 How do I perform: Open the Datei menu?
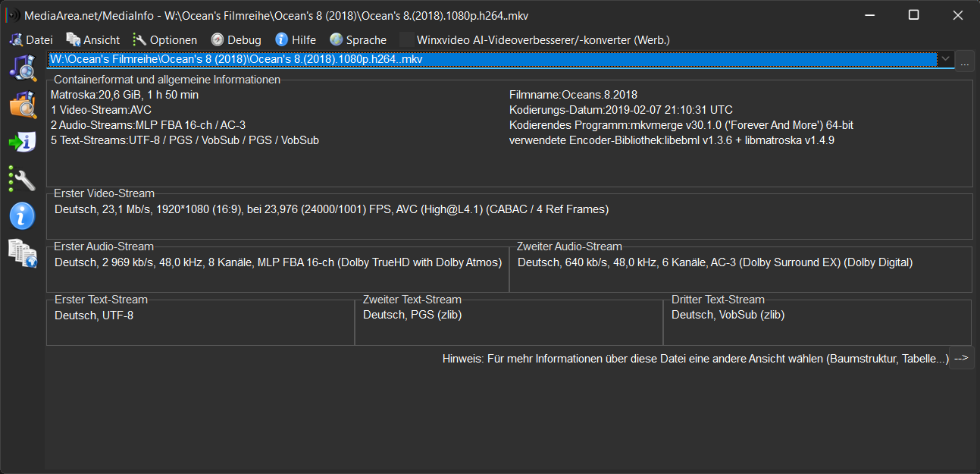31,40
